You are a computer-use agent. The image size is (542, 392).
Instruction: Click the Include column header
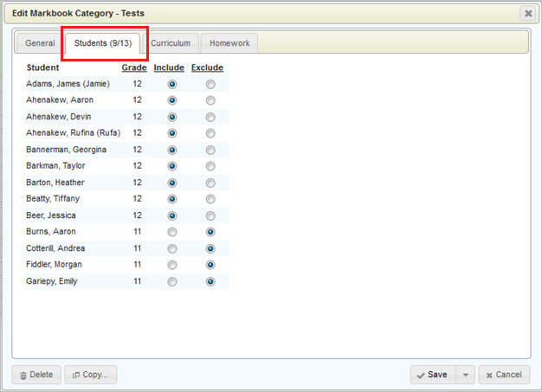(168, 67)
